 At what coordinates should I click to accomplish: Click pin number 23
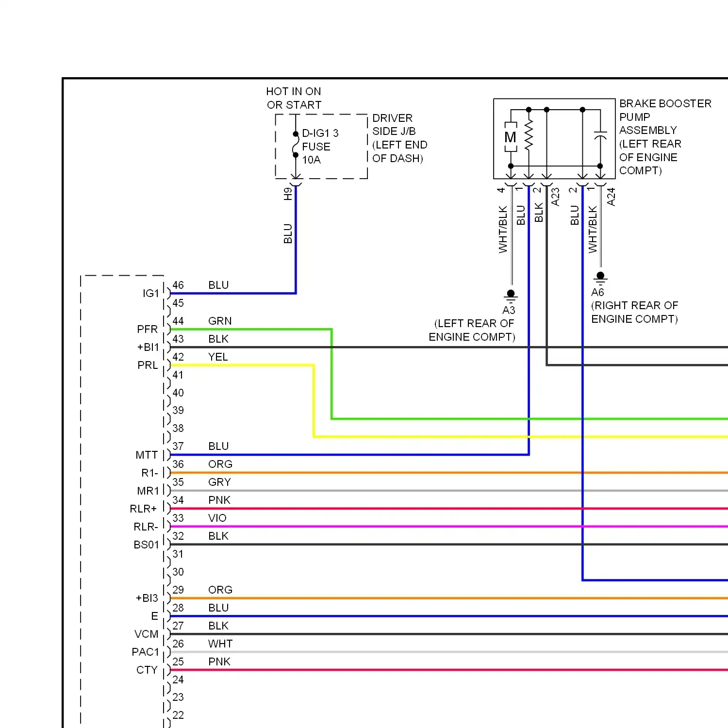tap(178, 697)
